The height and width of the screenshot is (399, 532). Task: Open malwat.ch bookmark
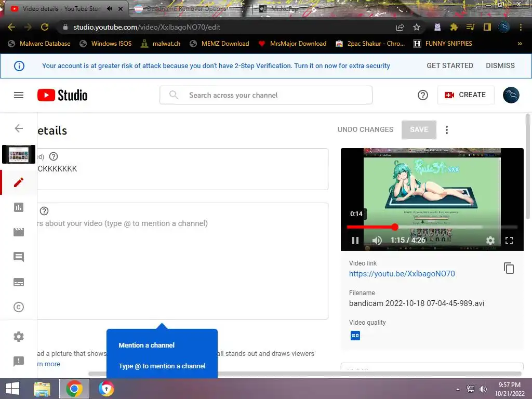(161, 44)
